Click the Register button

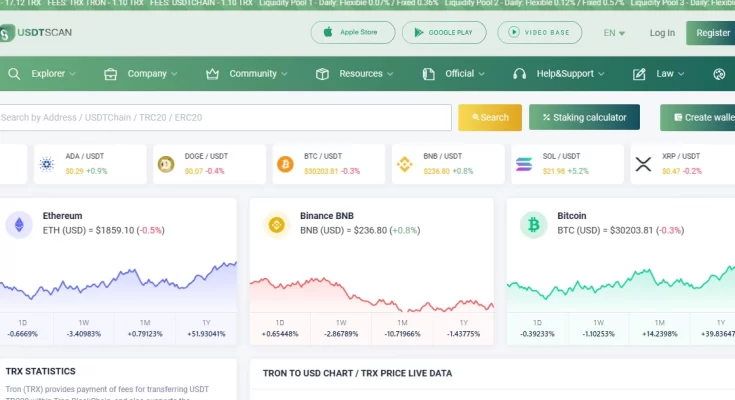click(x=711, y=33)
